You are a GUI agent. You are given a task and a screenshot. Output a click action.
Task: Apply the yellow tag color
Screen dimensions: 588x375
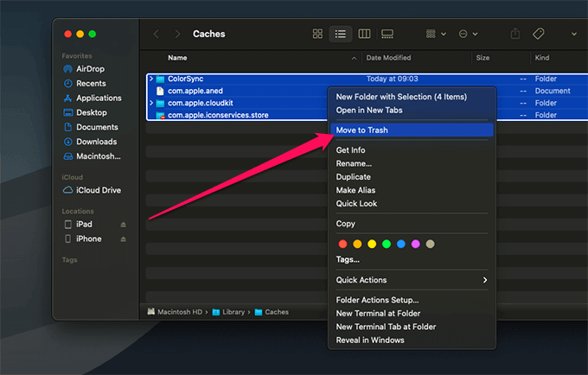(x=372, y=245)
